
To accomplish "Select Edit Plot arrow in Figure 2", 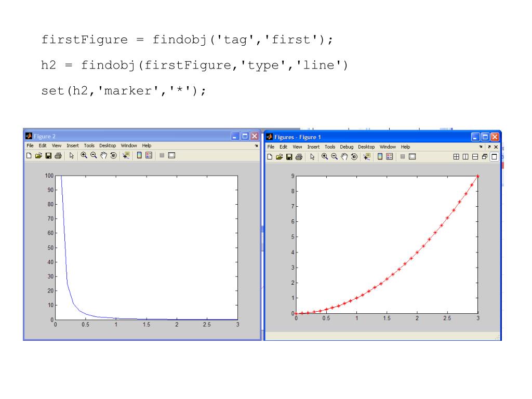I will [71, 155].
